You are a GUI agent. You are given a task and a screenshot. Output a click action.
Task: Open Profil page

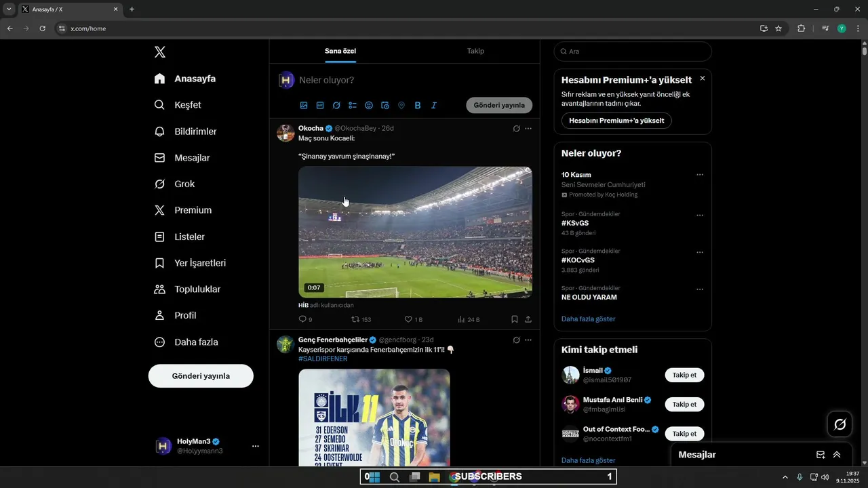point(175,316)
